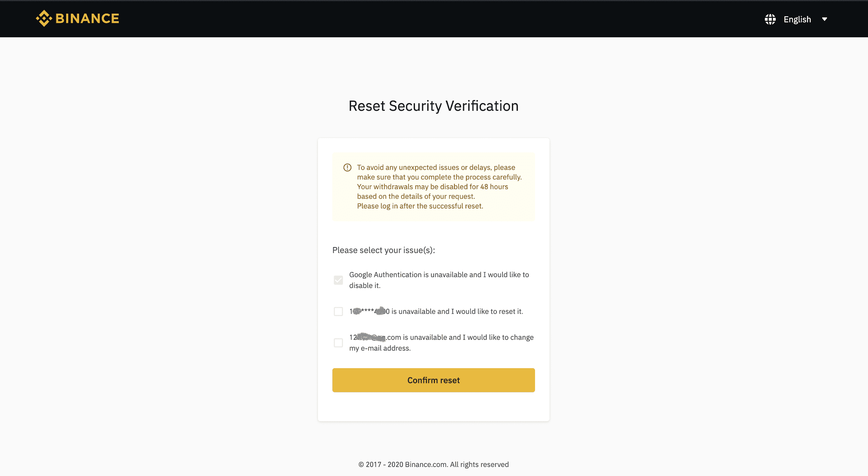Click the Binance.com copyright footer text
The image size is (868, 476).
(x=433, y=465)
